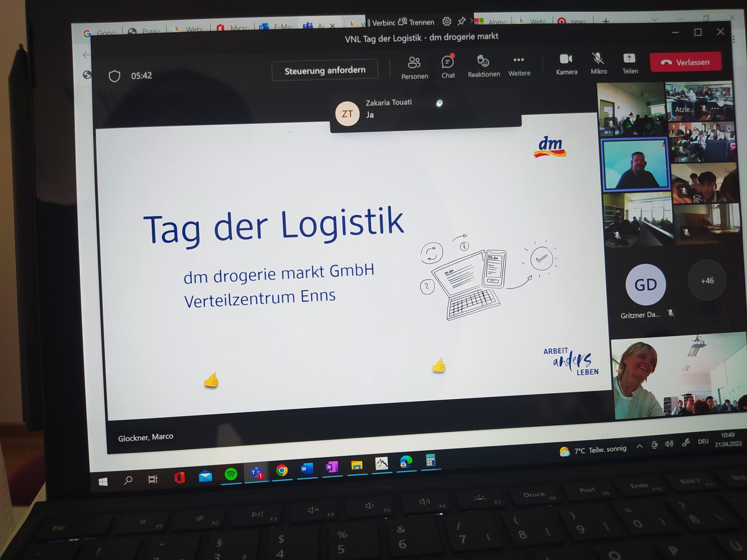
Task: Open Windows taskbar search
Action: point(128,480)
